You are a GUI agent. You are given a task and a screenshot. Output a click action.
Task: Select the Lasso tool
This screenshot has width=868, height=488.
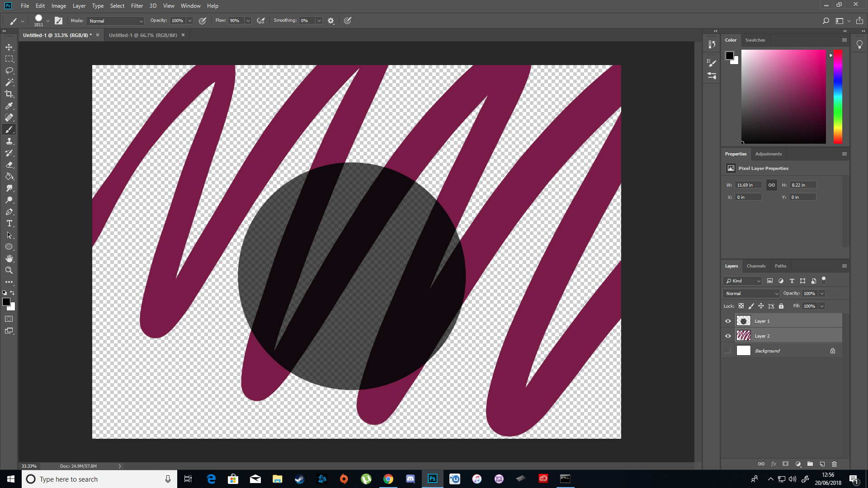[9, 70]
